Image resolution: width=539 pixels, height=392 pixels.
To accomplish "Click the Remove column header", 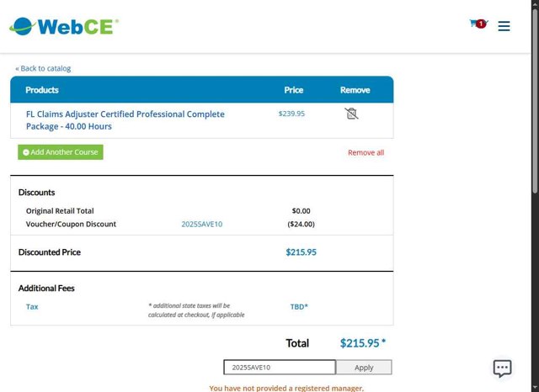I will pos(355,90).
